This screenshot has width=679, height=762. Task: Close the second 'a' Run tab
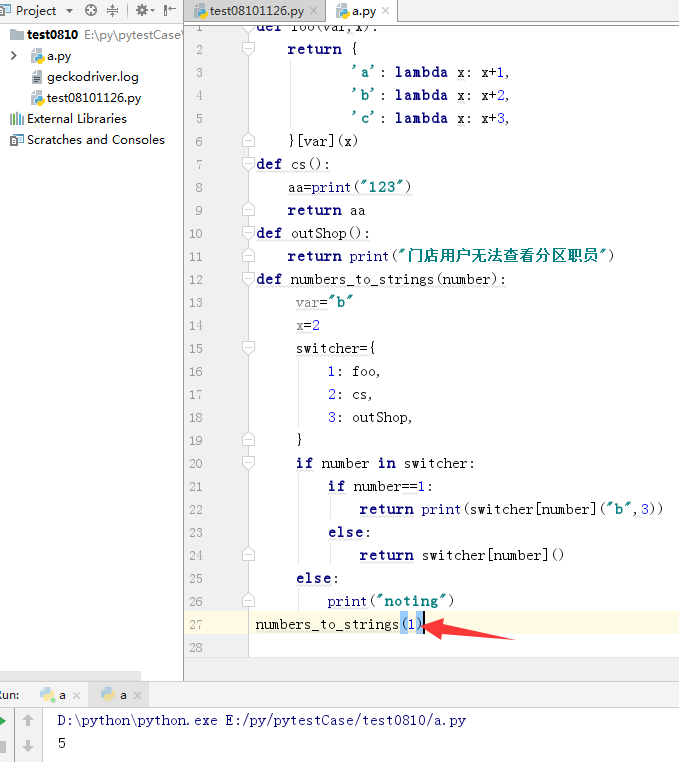pos(138,695)
